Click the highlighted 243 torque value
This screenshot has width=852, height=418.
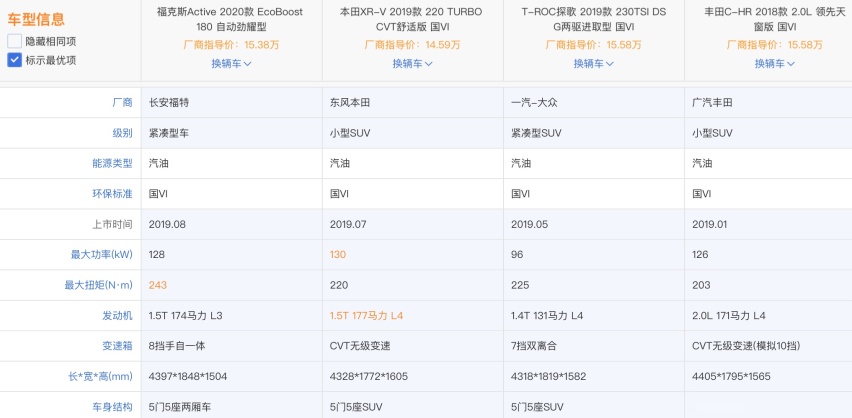pyautogui.click(x=158, y=285)
